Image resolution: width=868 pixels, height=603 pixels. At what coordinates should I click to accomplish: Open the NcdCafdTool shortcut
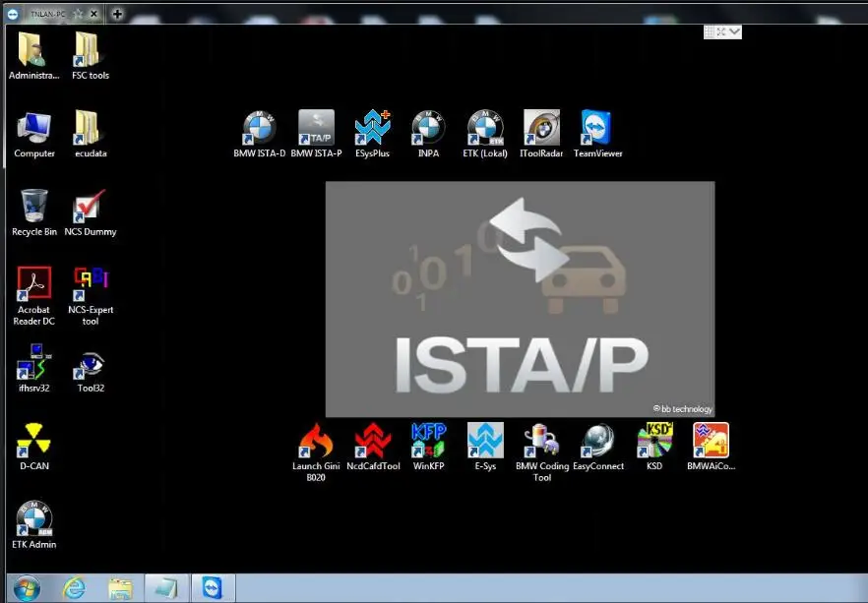tap(373, 447)
